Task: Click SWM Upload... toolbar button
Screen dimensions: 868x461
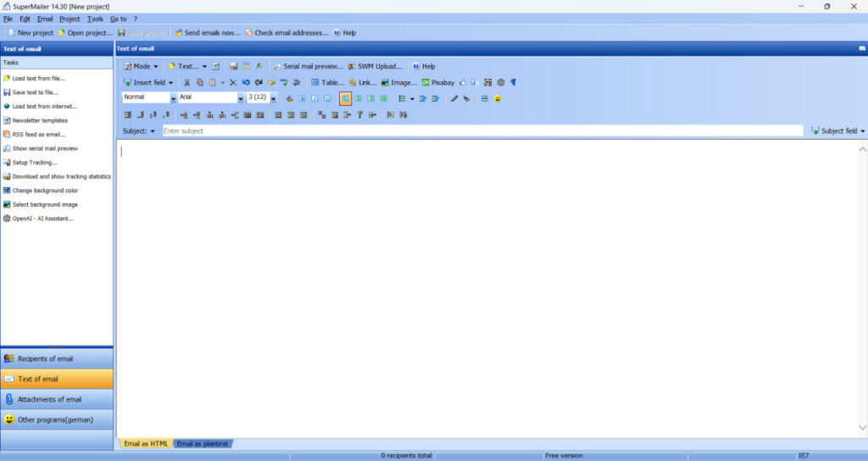Action: tap(375, 66)
